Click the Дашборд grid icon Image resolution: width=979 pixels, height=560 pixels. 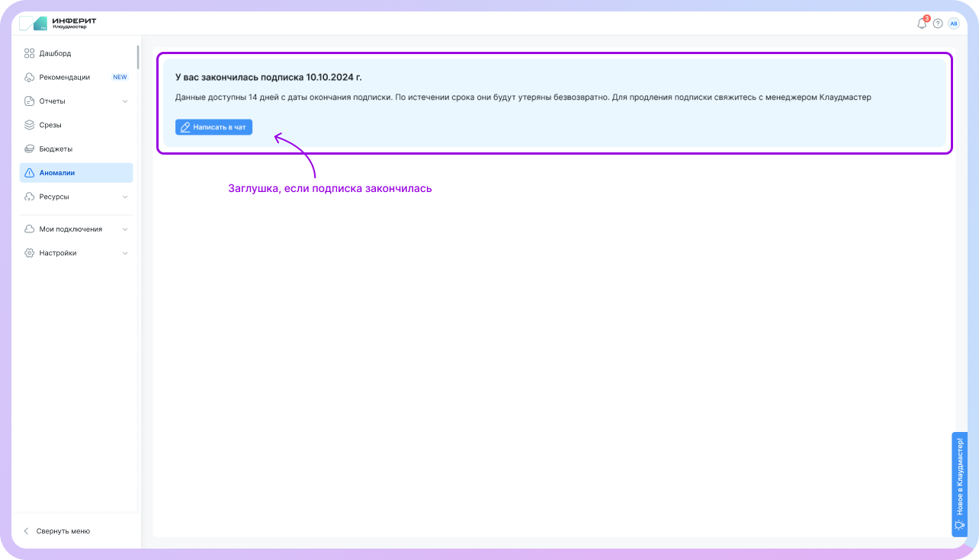coord(30,53)
